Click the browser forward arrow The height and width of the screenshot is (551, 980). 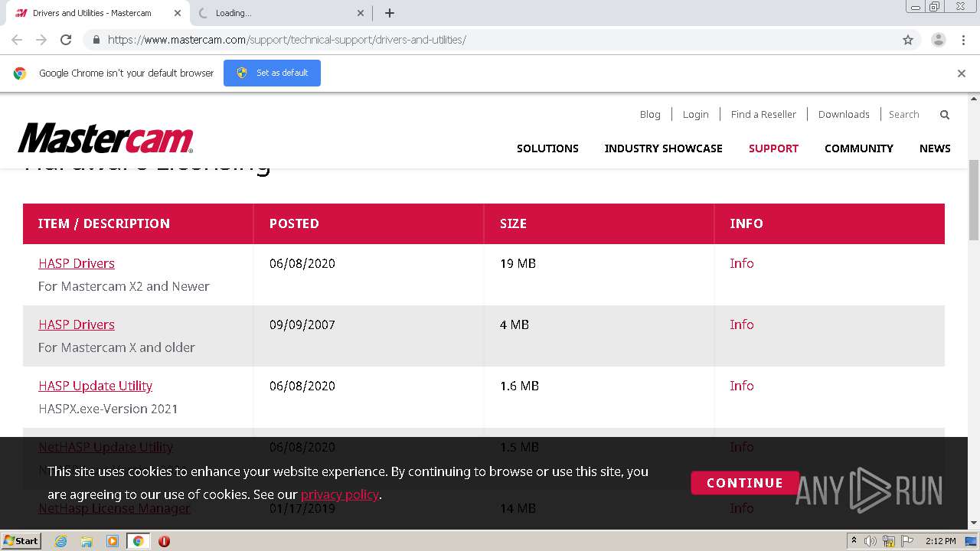41,40
